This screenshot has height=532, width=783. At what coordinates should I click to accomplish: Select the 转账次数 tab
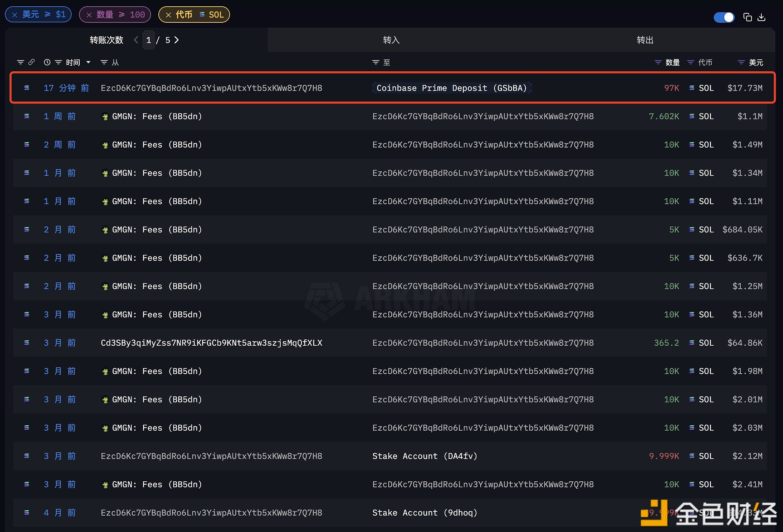click(107, 40)
